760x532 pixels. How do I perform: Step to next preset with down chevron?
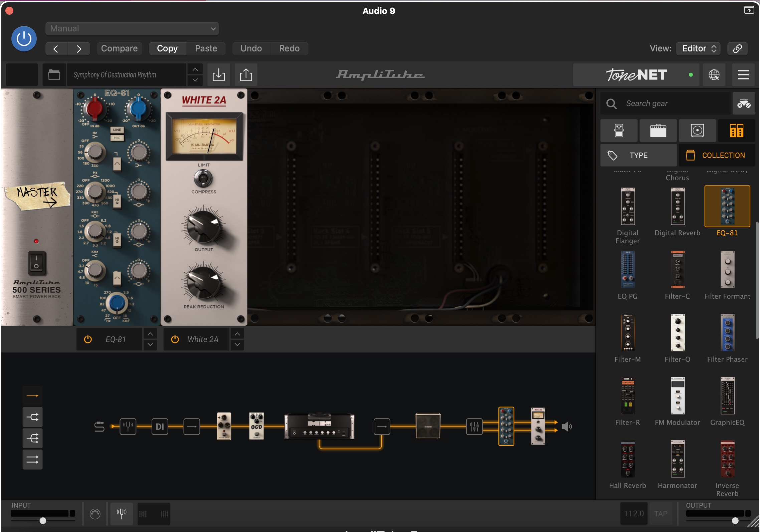tap(195, 80)
